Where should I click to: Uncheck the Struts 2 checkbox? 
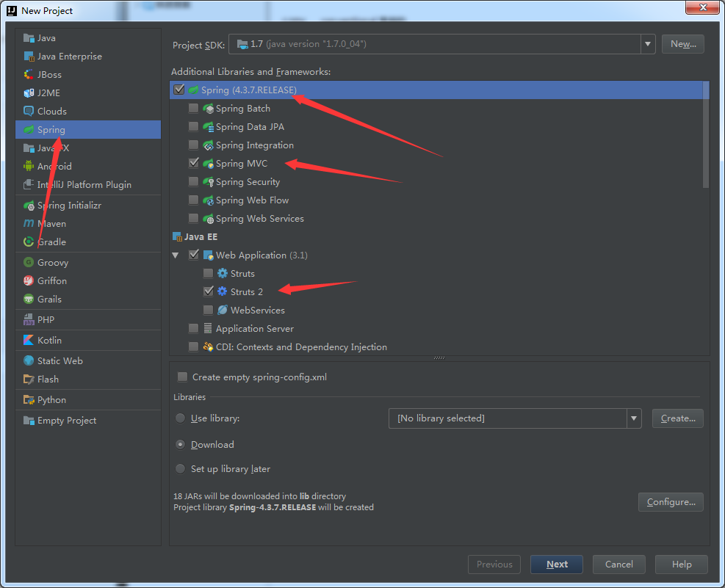[208, 291]
